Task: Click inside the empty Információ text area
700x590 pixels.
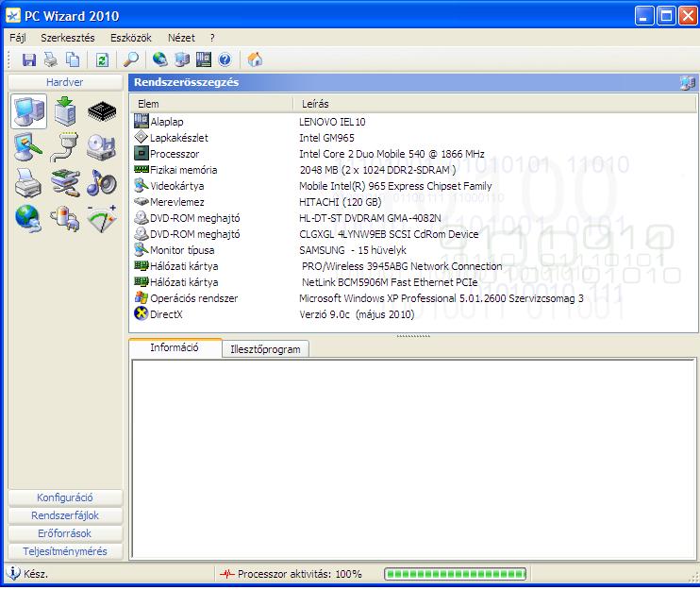Action: click(413, 458)
